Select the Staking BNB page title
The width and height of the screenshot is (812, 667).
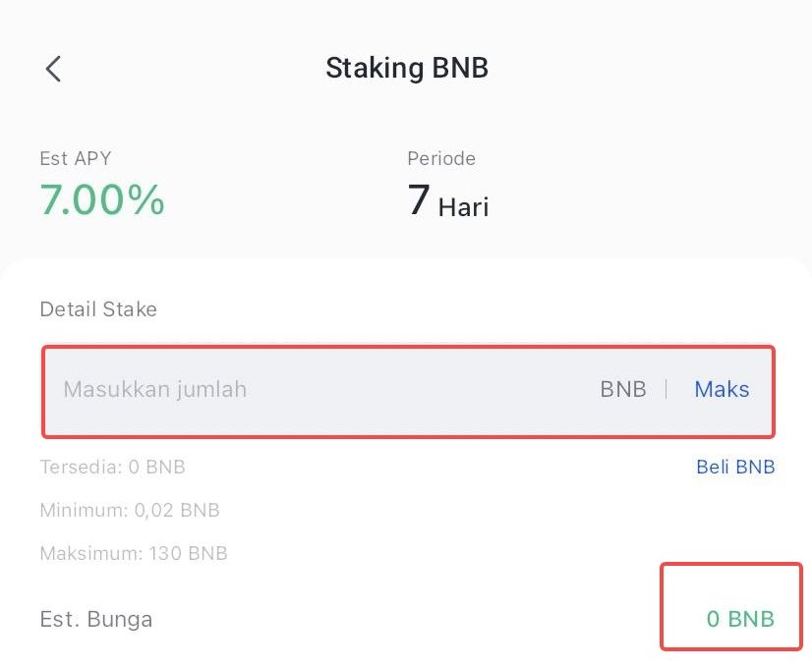tap(407, 68)
